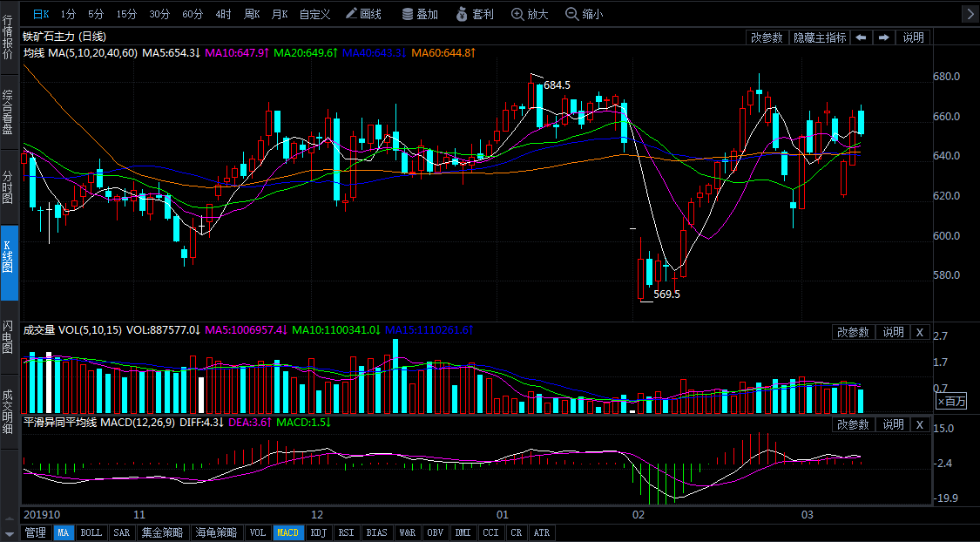980x542 pixels.
Task: Switch to 周K weekly period
Action: 252,14
